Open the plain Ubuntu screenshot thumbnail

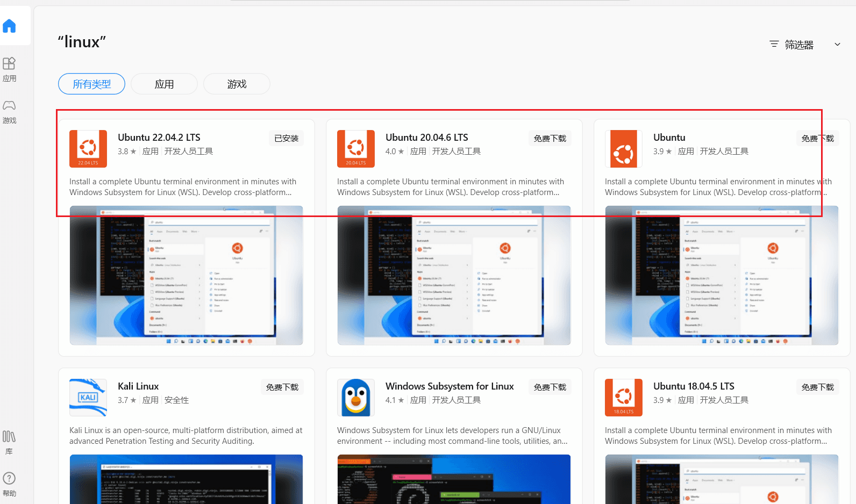point(722,275)
